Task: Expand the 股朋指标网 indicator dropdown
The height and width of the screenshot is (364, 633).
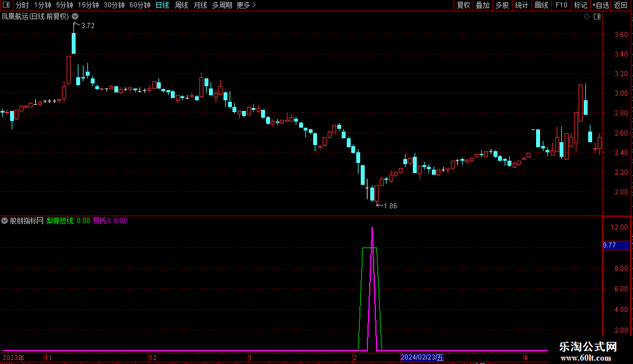Action: click(4, 221)
